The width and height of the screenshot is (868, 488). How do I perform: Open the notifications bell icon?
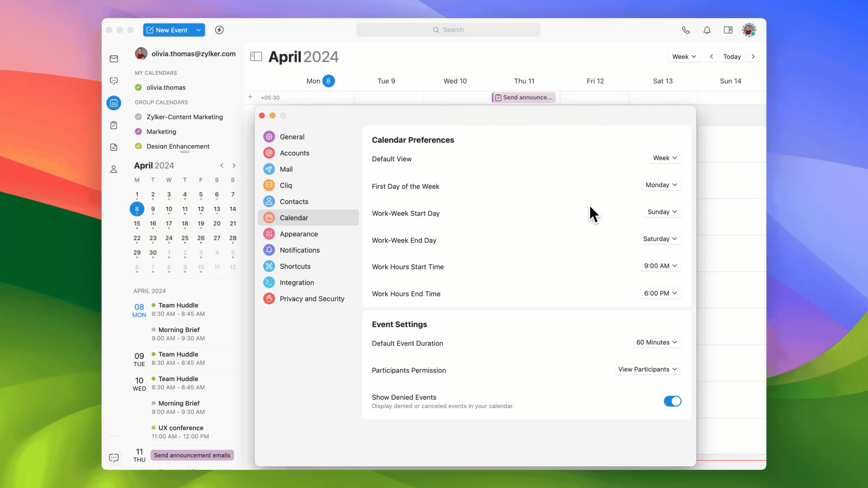click(x=707, y=30)
